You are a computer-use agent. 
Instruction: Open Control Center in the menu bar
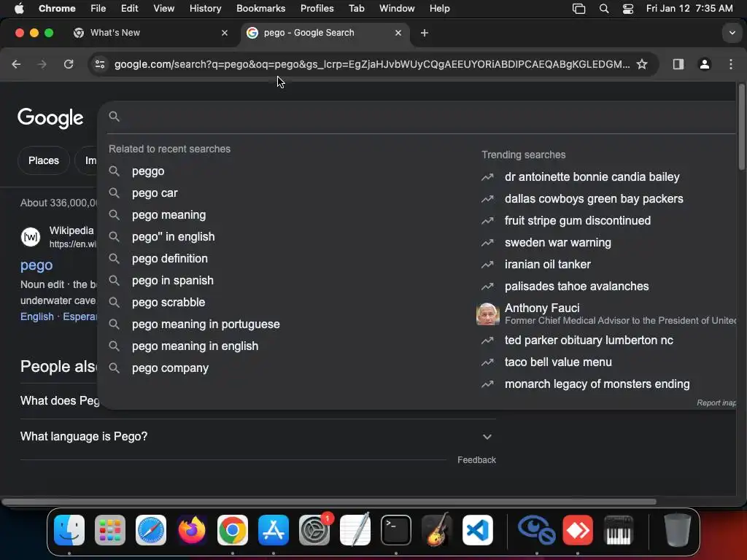tap(628, 9)
